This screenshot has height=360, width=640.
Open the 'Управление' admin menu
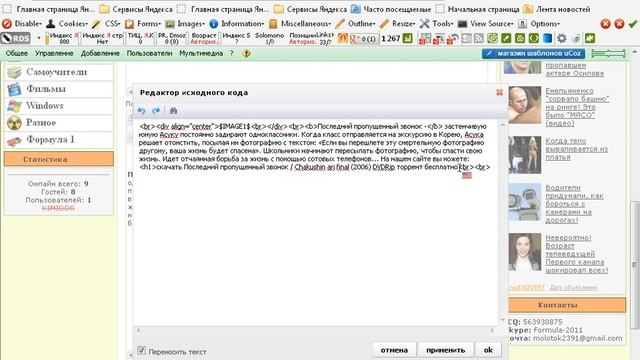point(54,53)
